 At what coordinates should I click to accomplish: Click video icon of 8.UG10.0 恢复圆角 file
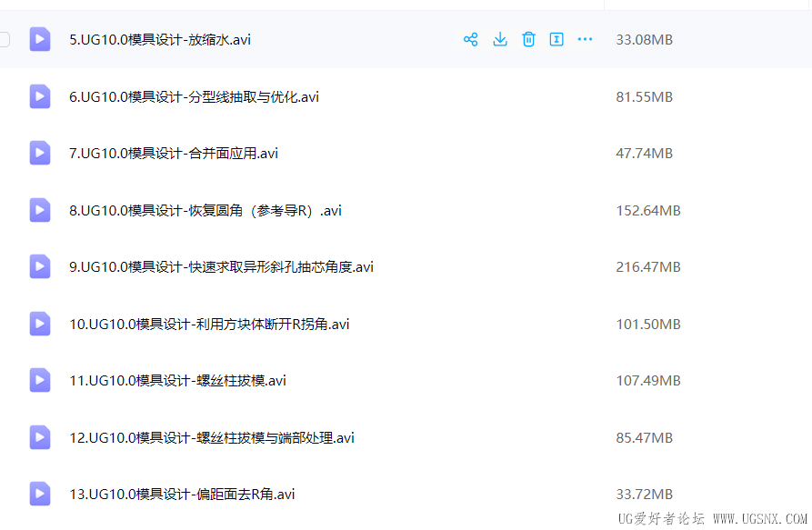(40, 210)
